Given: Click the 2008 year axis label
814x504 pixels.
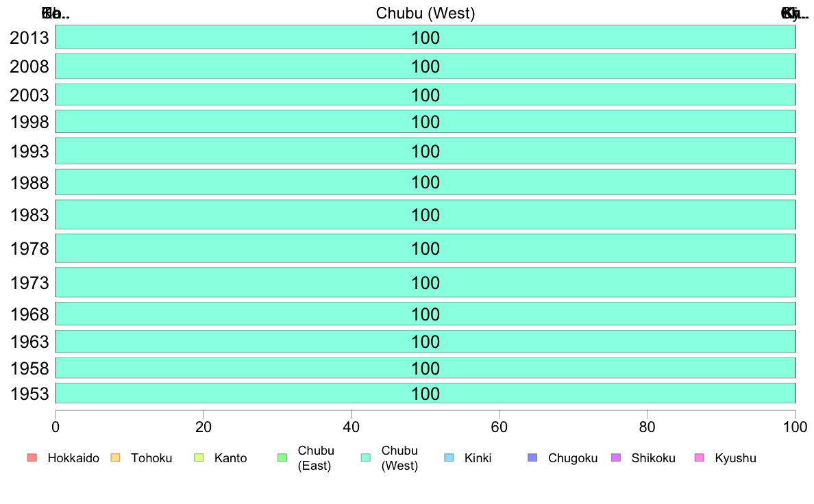Looking at the screenshot, I should (x=30, y=66).
